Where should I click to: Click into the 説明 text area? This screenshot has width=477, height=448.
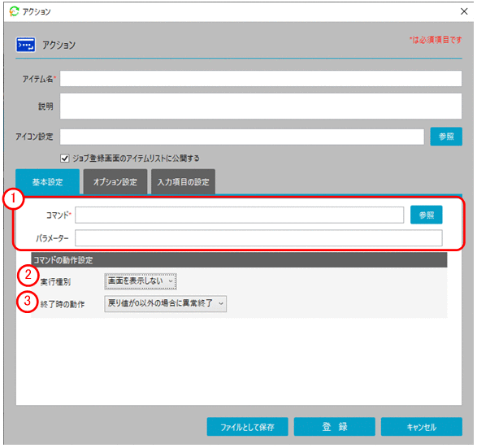point(261,106)
